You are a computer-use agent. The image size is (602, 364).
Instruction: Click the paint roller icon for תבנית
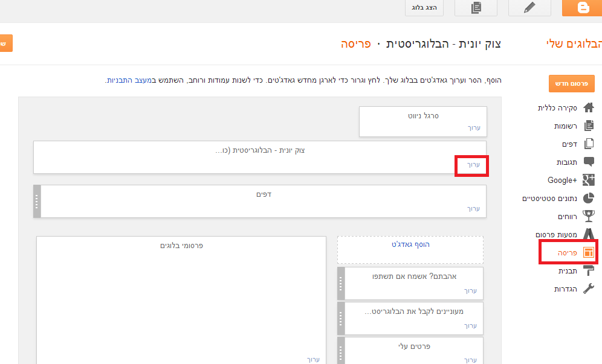589,270
